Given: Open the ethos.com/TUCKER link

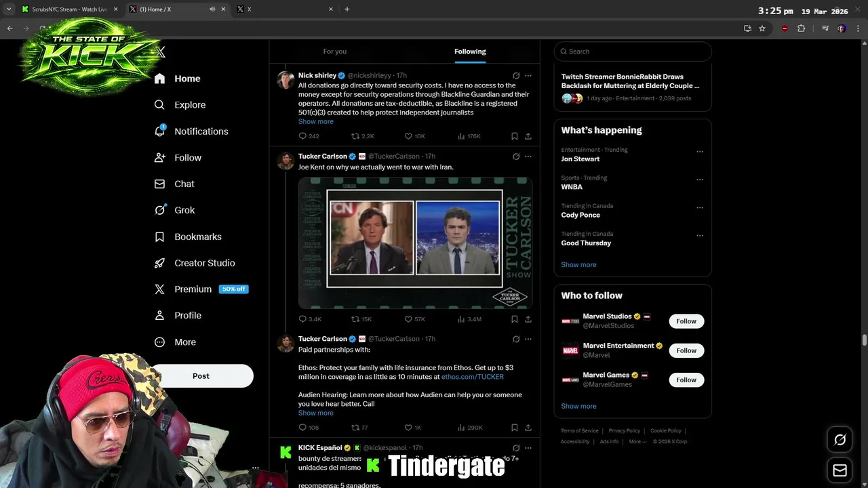Looking at the screenshot, I should 473,377.
